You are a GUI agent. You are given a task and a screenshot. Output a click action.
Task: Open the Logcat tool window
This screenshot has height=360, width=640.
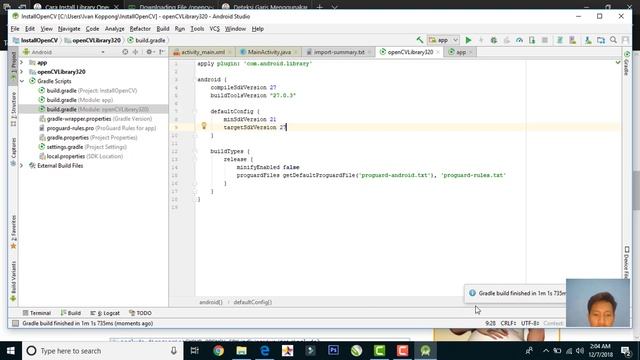click(x=105, y=313)
